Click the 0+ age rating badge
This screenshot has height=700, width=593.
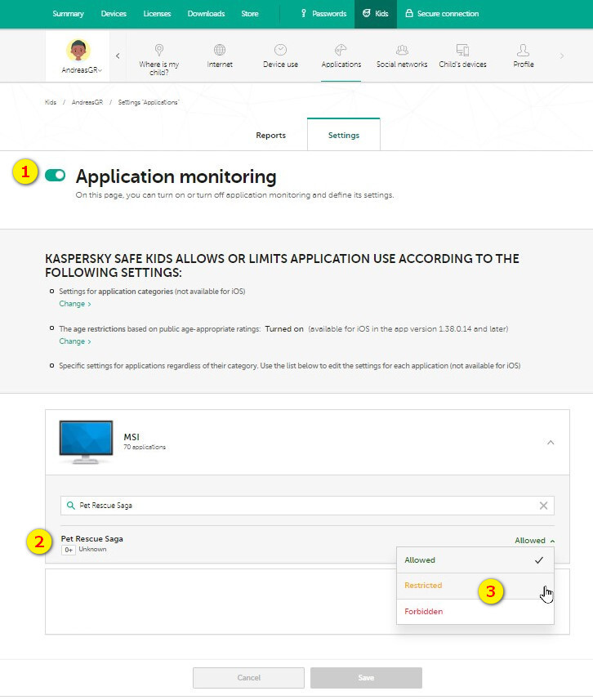pyautogui.click(x=69, y=550)
